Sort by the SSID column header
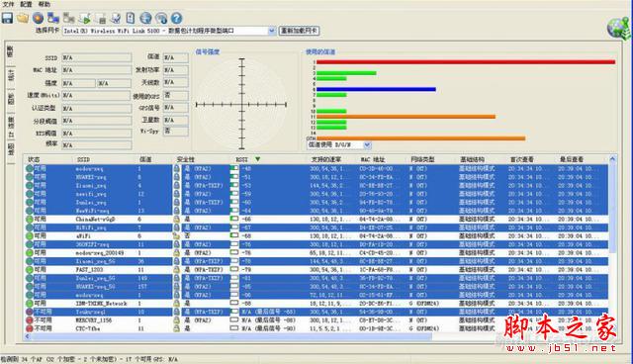Viewport: 633px width, 364px height. [83, 160]
